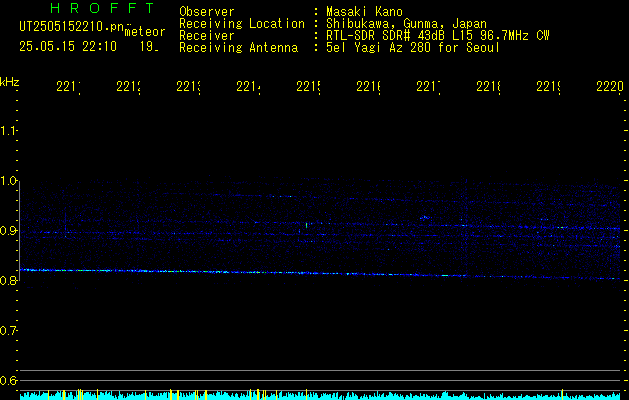Click the 0.6 frequency axis label
Viewport: 629px width, 400px height.
[8, 380]
